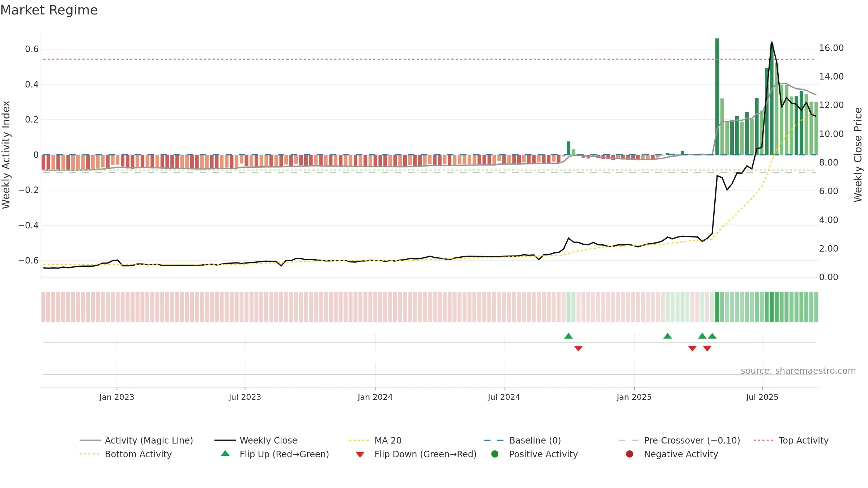Click the 2.00 price axis tick label
Screen dimensions: 868x488
829,249
